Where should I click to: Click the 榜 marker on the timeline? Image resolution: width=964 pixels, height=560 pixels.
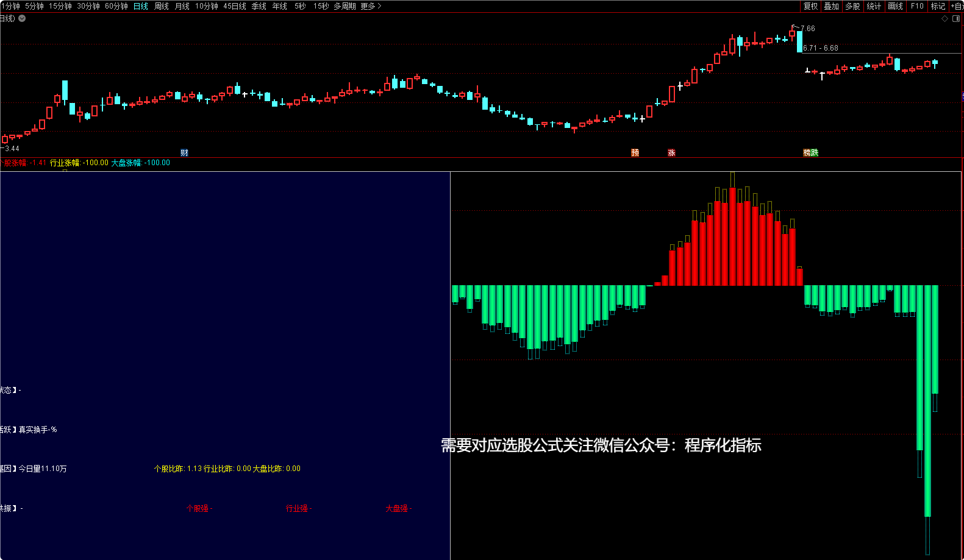807,153
